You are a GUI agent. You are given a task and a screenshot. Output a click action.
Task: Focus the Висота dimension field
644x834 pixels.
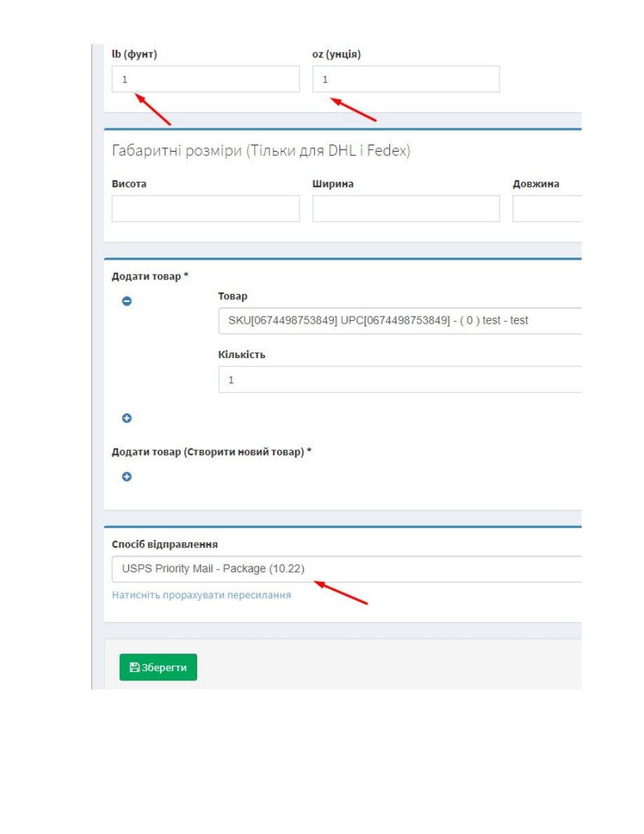point(206,208)
